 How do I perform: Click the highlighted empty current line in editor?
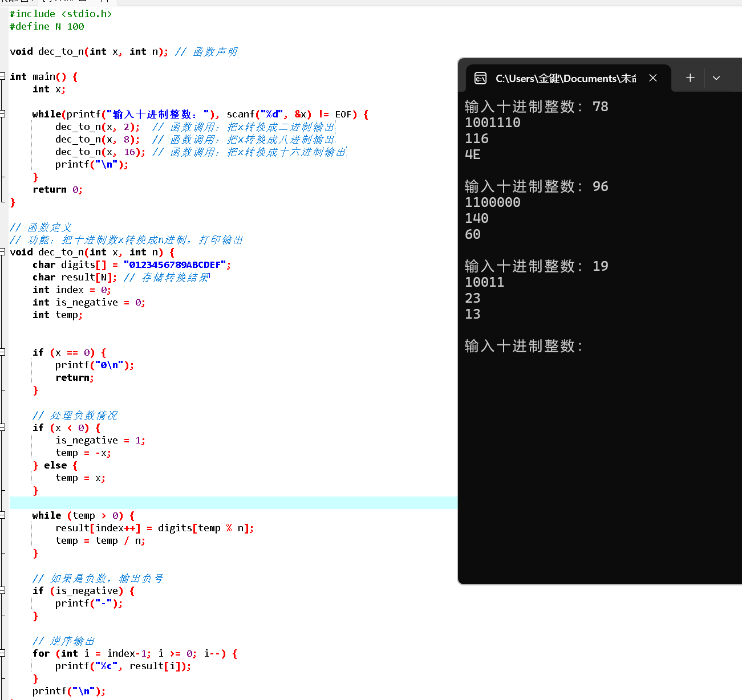tap(233, 503)
